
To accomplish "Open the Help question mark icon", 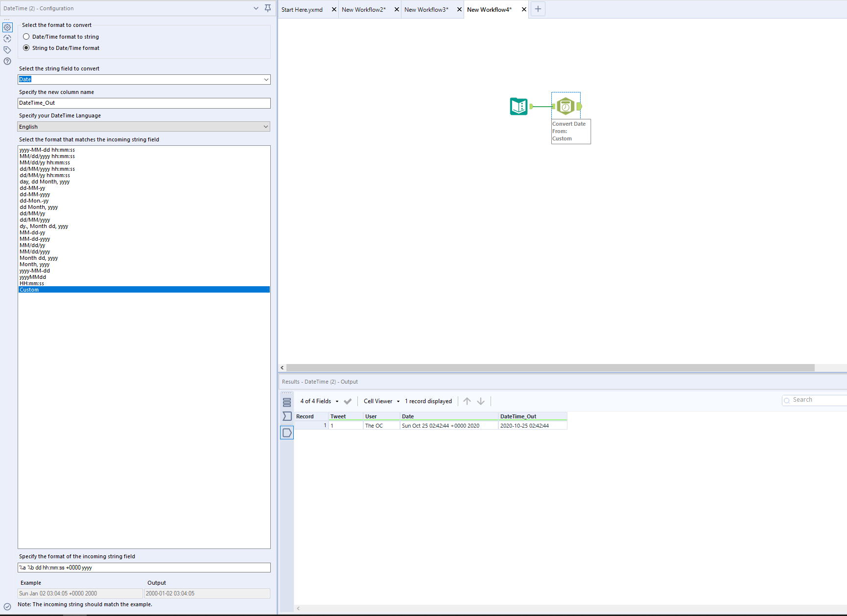I will coord(7,61).
